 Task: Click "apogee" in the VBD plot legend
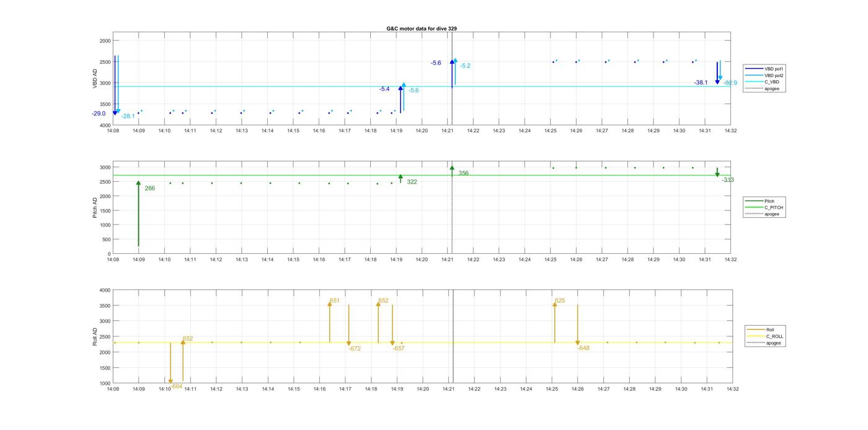click(763, 89)
